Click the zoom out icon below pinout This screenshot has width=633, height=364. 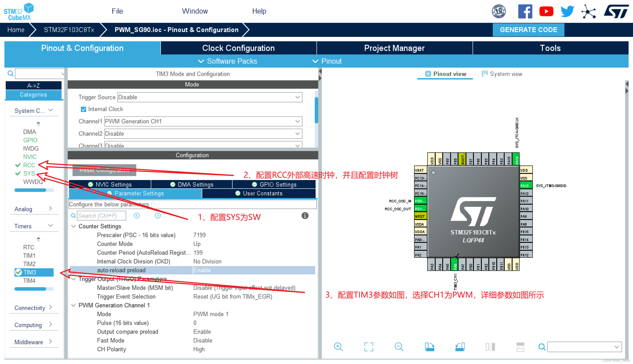399,347
